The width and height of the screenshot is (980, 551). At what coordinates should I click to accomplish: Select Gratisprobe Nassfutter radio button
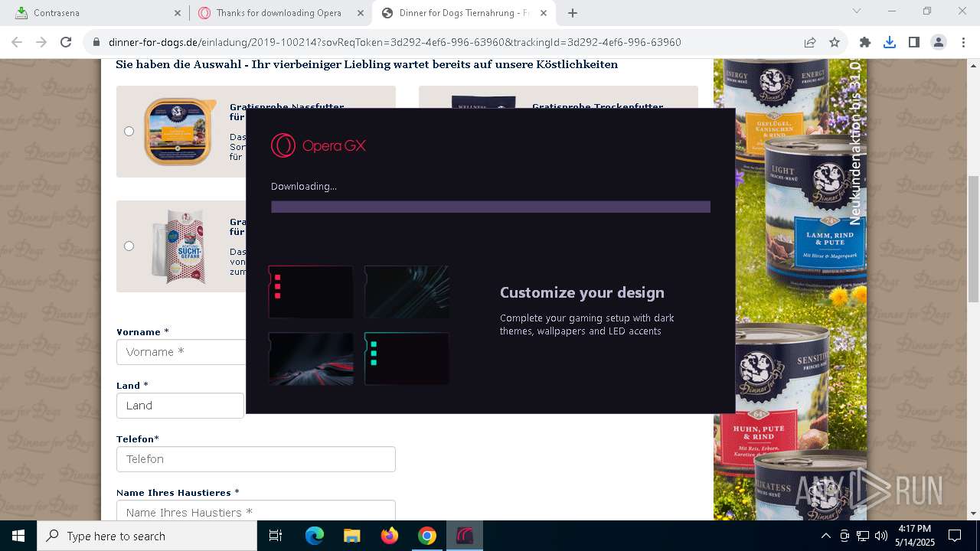129,131
